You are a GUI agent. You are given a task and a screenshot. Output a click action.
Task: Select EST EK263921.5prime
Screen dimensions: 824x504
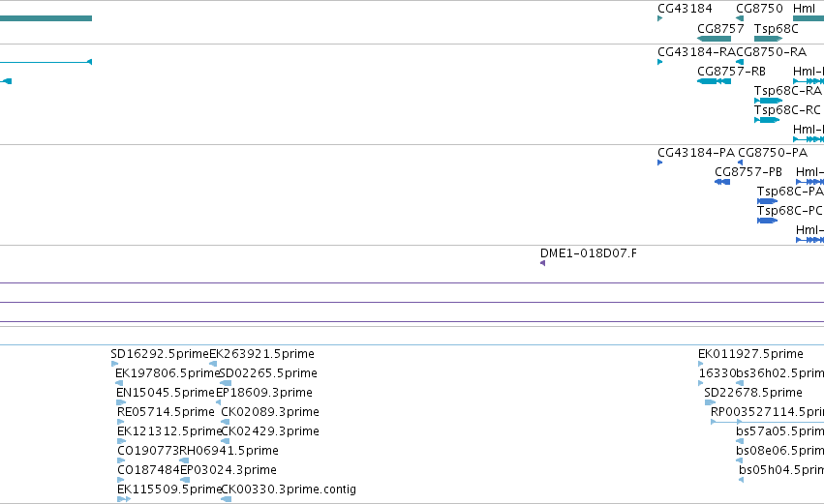tap(261, 354)
